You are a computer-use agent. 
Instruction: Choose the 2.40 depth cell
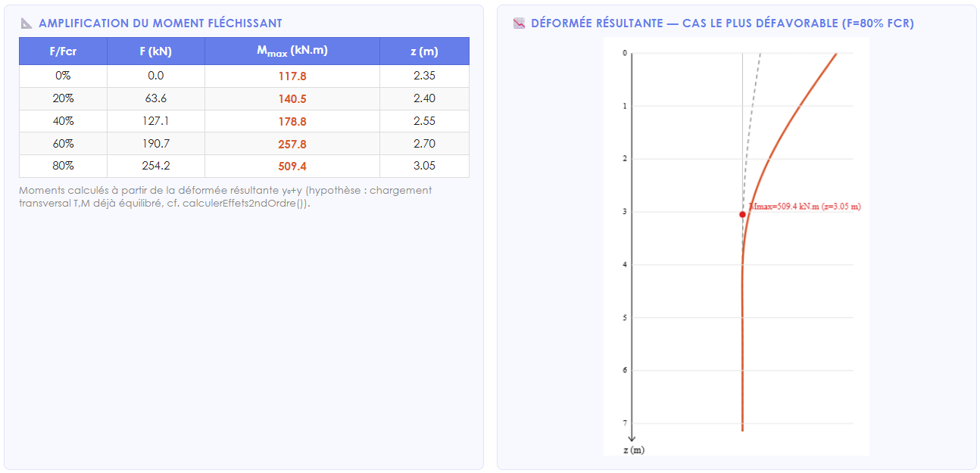pos(424,98)
